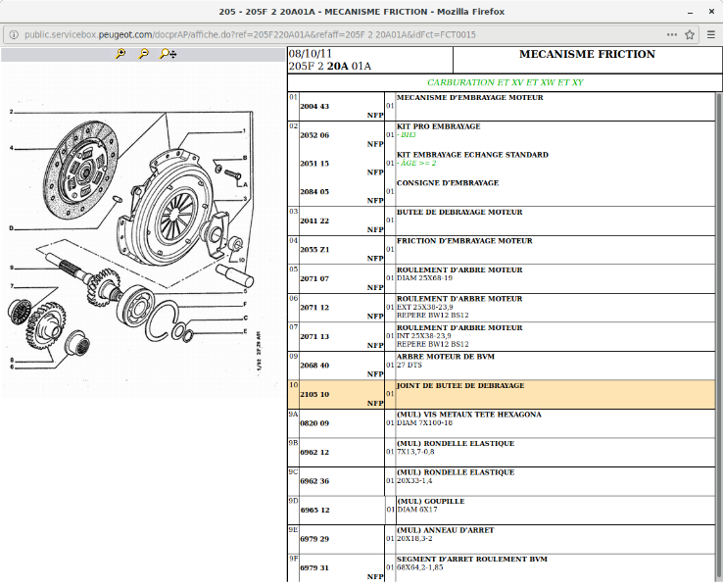Click callout number 4 on the diagram
Screen dimensions: 723x588
(12, 149)
